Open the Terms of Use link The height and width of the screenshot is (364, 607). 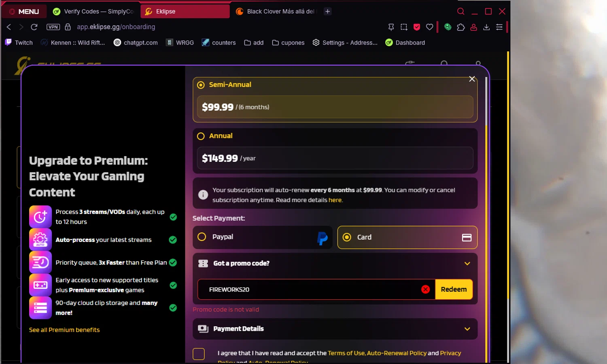point(346,353)
